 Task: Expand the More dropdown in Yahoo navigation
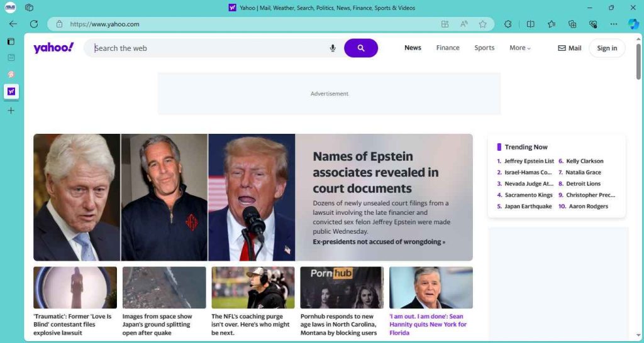(519, 48)
